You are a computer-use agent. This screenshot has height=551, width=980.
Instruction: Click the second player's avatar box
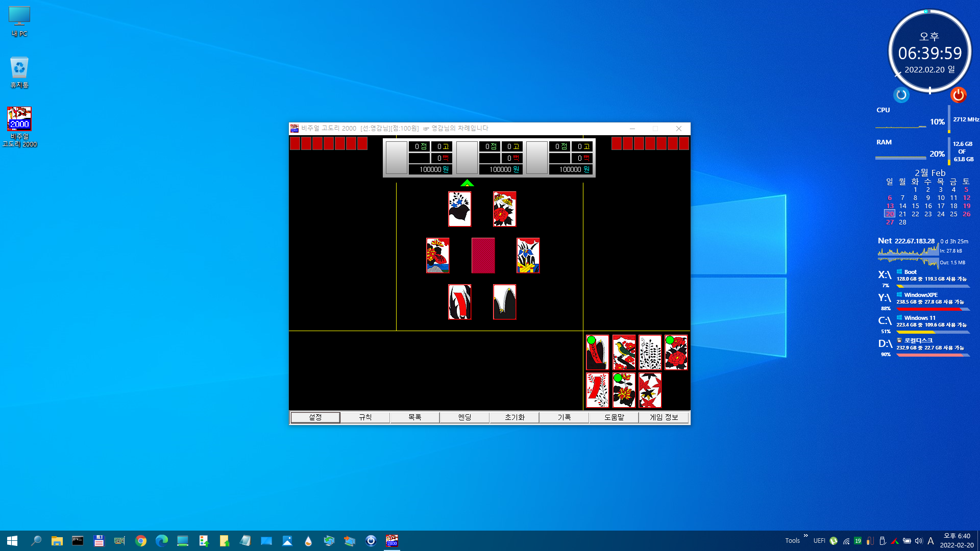(x=467, y=158)
